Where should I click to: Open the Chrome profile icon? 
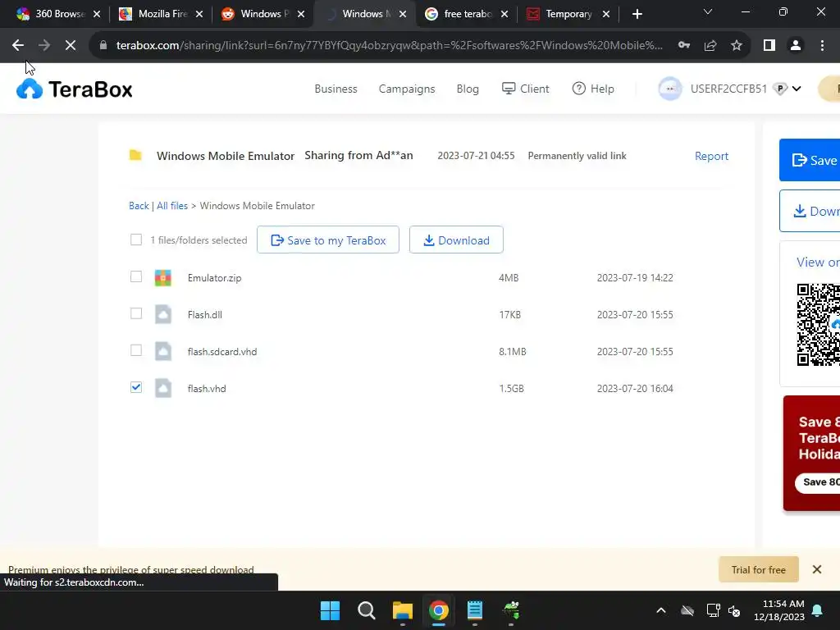(796, 46)
